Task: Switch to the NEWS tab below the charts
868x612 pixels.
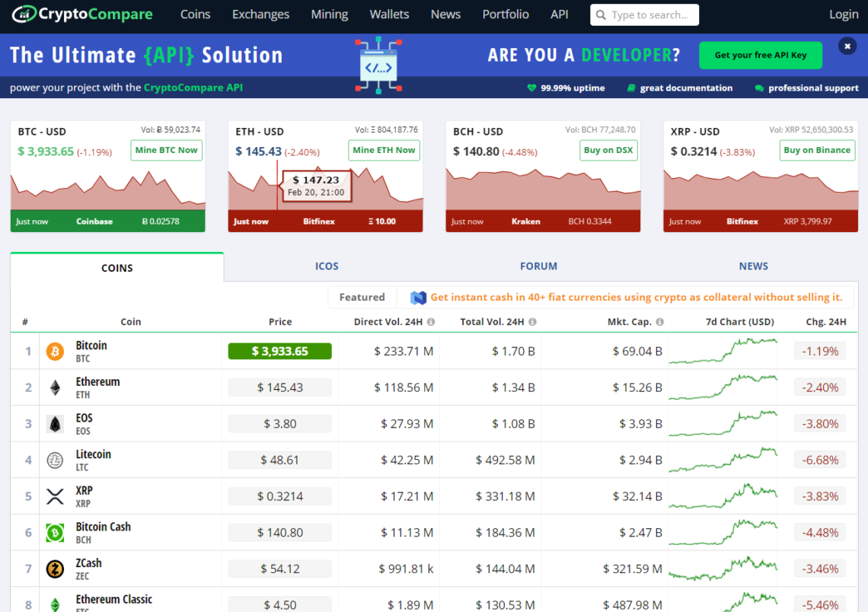Action: [754, 266]
